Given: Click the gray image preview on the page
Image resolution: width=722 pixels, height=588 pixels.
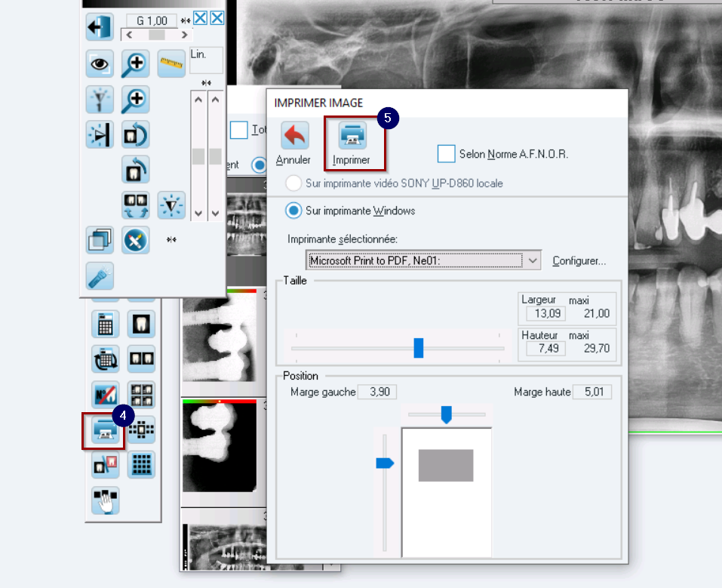Looking at the screenshot, I should click(446, 466).
